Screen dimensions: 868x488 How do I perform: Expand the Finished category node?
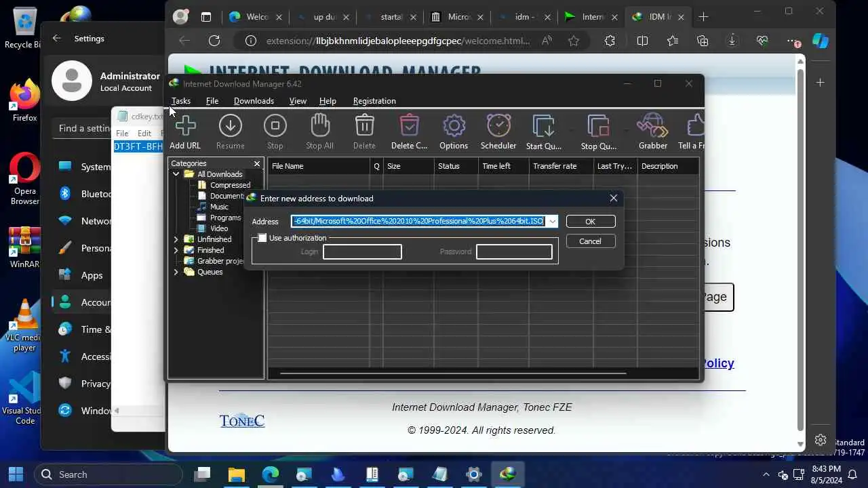176,250
